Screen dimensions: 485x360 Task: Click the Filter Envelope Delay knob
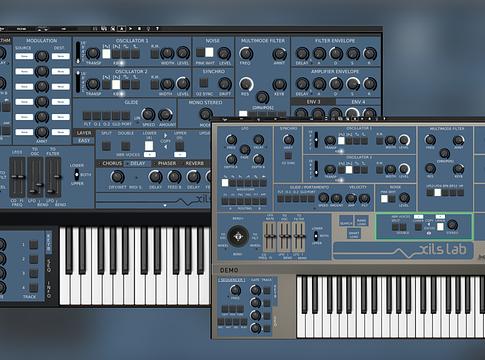coord(302,54)
